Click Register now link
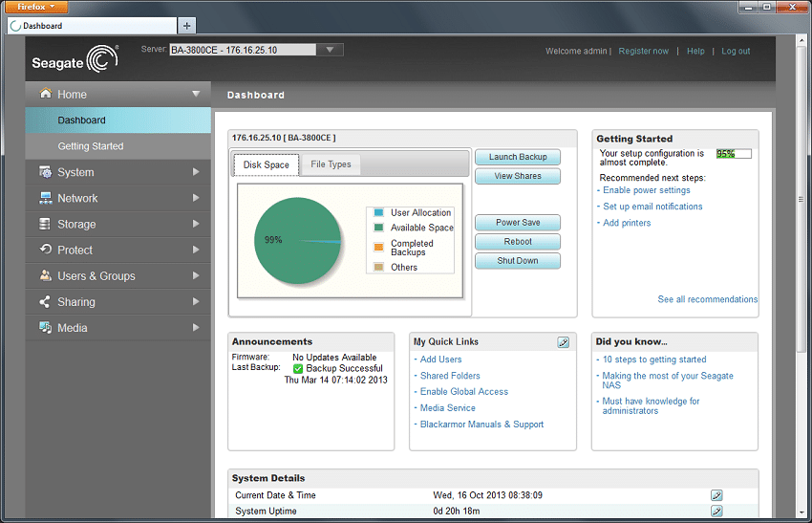Viewport: 812px width, 523px height. coord(643,51)
